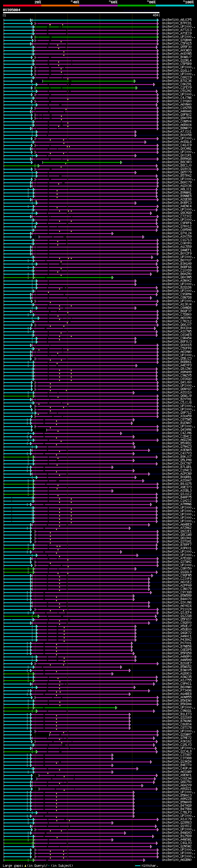
Task: Open hit UniRef100_A7SEI9
Action: pos(177,33)
